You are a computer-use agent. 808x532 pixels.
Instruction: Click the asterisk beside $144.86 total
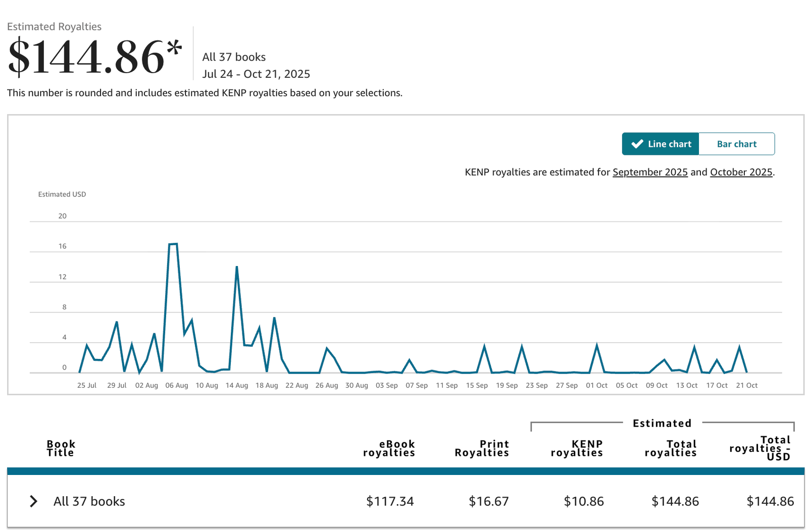click(x=174, y=49)
